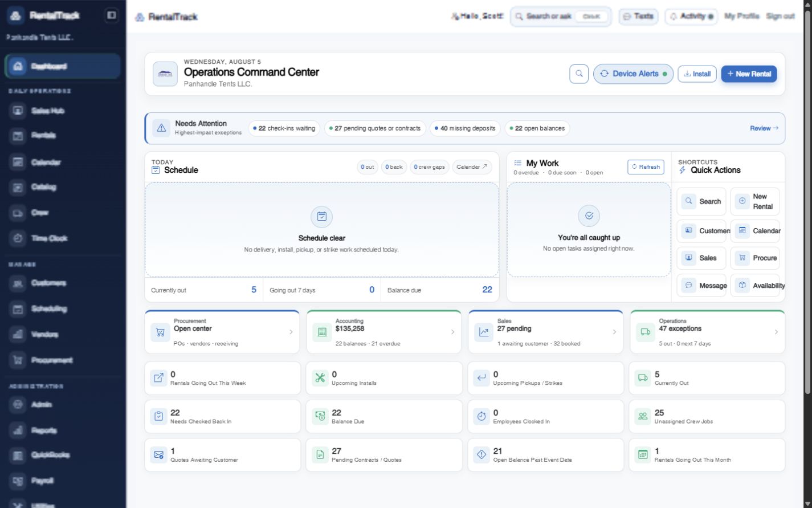Click the Quotes Awaiting Customer envelope icon
Viewport: 812px width, 508px height.
click(x=158, y=454)
